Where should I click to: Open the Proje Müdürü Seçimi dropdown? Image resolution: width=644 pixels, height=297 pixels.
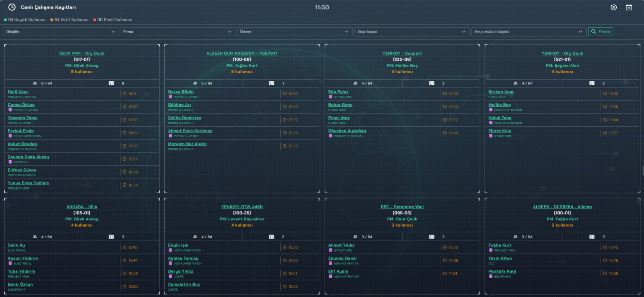pos(528,32)
